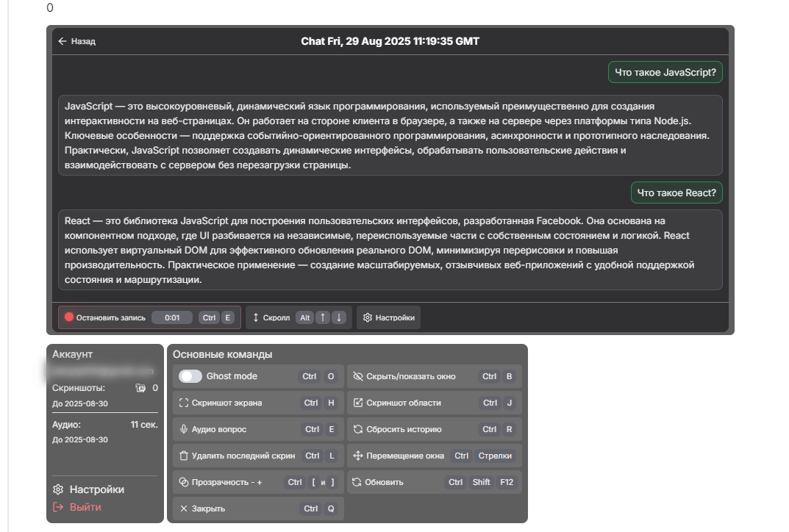Open Настройки in the chat toolbar
Viewport: 789px width, 532px height.
coord(388,317)
